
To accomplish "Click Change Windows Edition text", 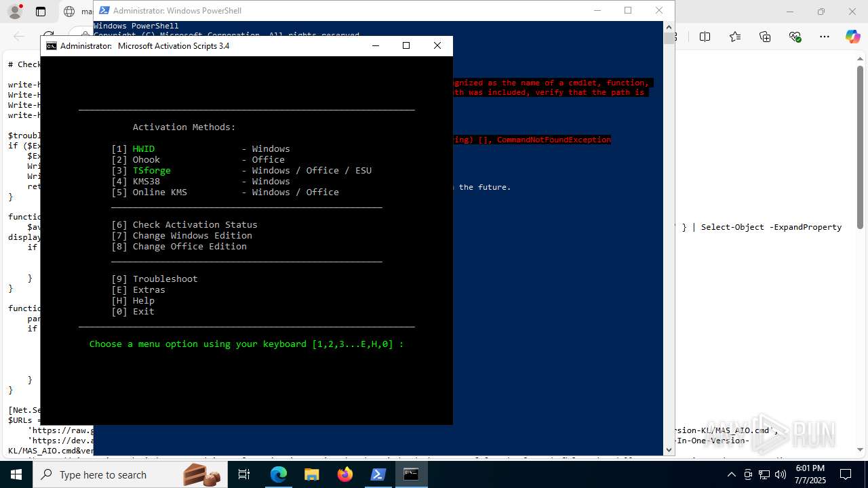I will pyautogui.click(x=193, y=235).
